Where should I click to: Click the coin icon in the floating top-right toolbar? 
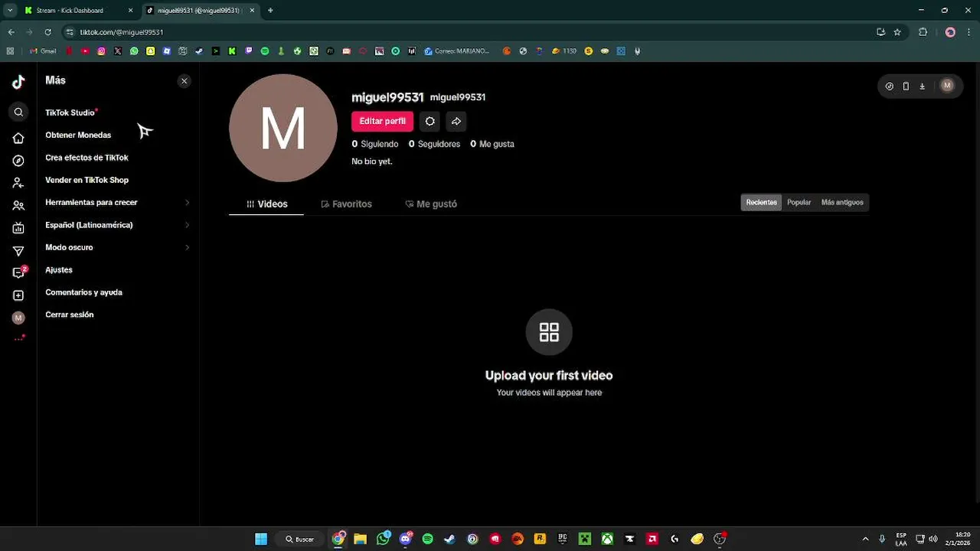889,86
